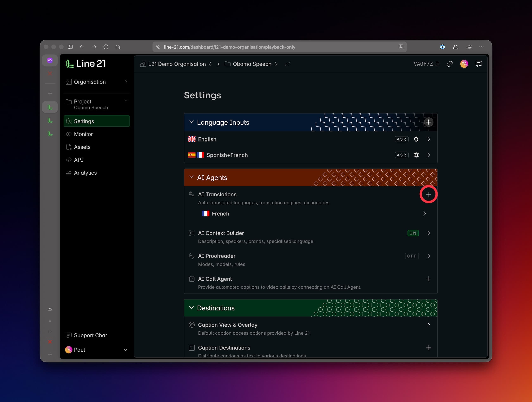The image size is (532, 402).
Task: Toggle the AI Proofreader OFF badge
Action: tap(412, 256)
